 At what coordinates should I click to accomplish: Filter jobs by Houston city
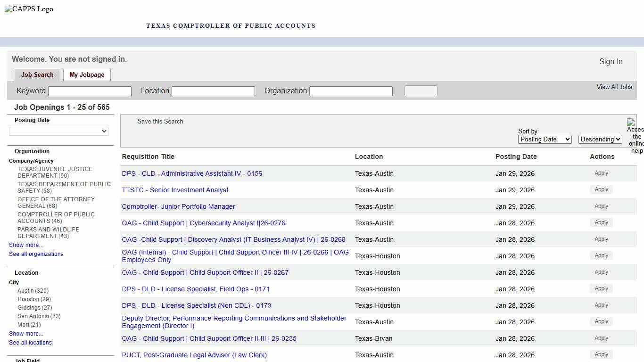click(28, 299)
